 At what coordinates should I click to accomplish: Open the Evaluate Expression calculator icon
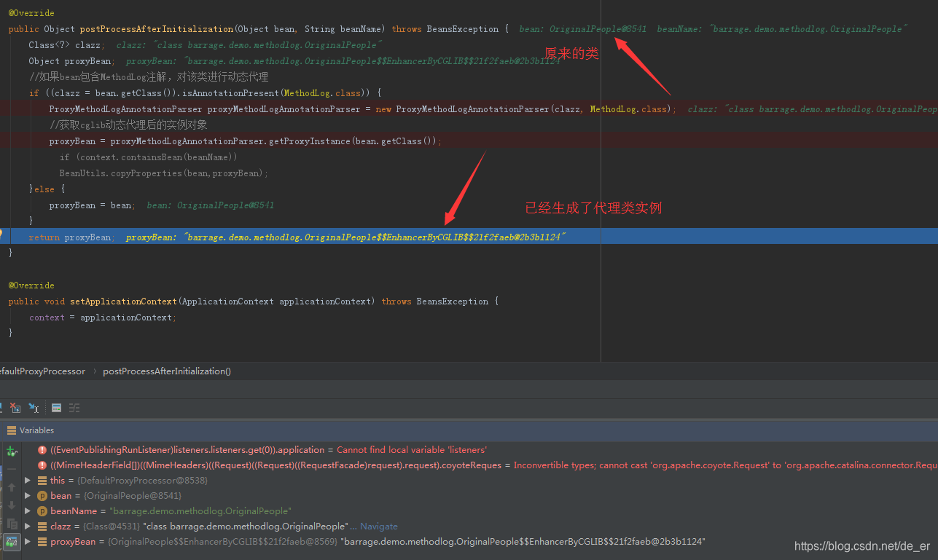tap(56, 408)
